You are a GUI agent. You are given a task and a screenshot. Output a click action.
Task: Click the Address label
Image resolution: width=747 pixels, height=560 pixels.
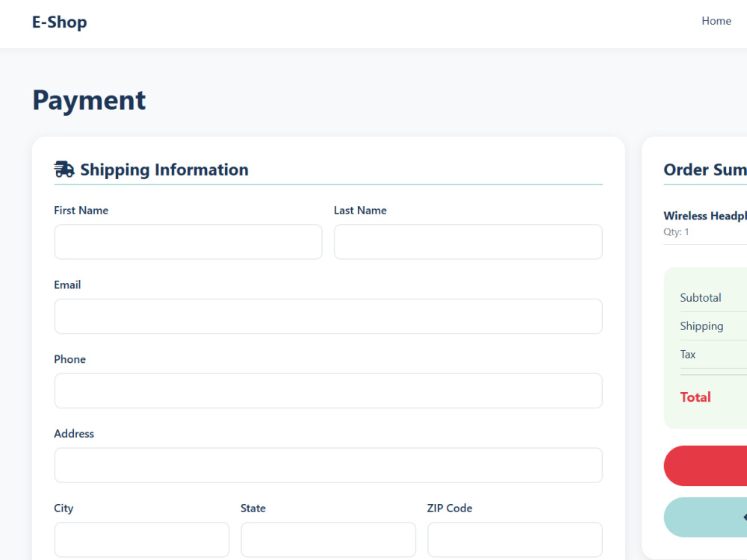(74, 434)
